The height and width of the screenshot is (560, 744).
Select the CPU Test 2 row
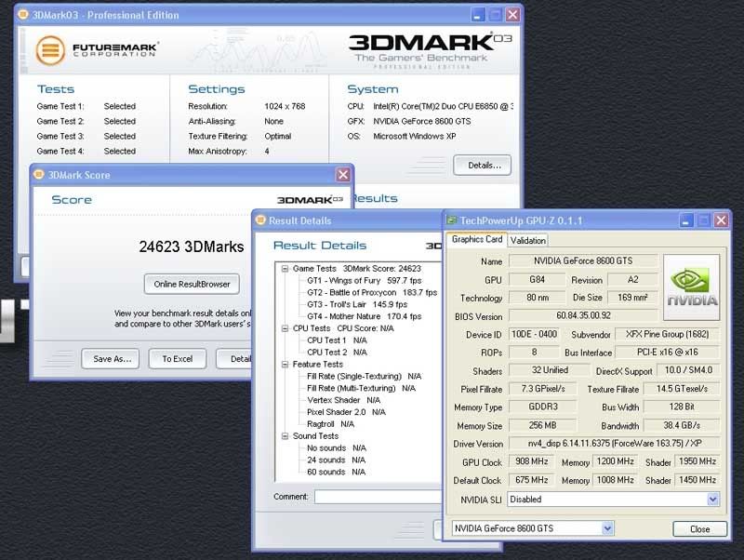[337, 353]
